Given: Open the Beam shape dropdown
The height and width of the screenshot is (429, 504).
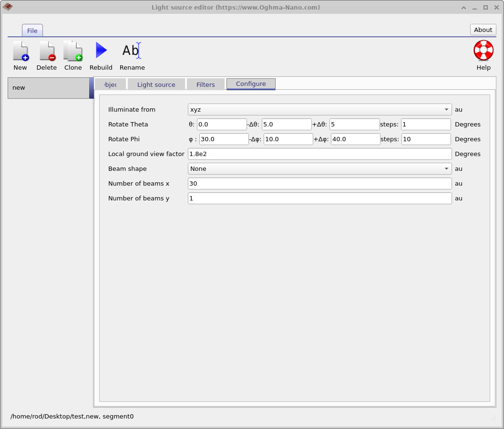Looking at the screenshot, I should click(x=319, y=168).
